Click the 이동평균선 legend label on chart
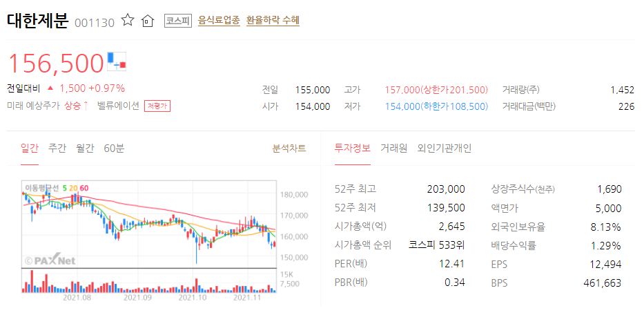Screen dimensions: 644x315 click(42, 189)
